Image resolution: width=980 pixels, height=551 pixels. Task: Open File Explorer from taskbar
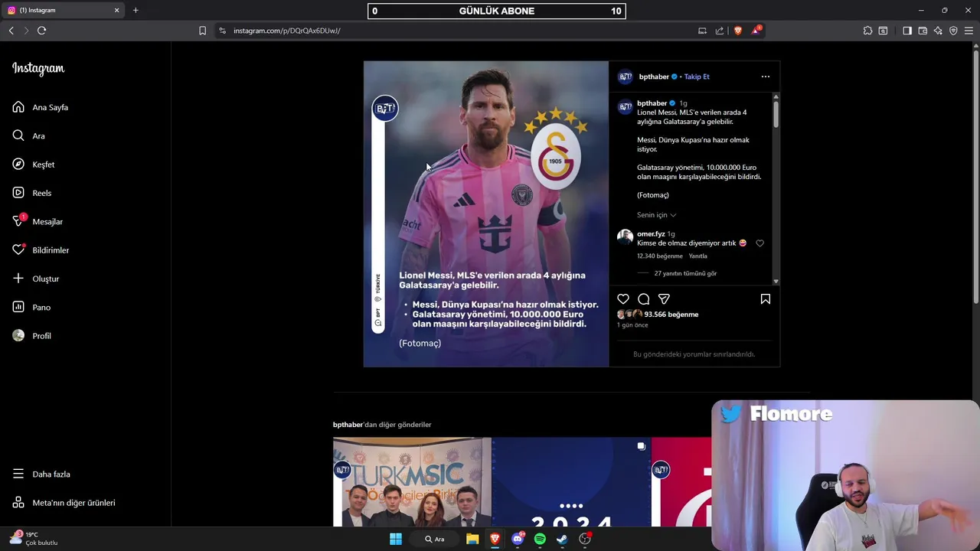(472, 539)
